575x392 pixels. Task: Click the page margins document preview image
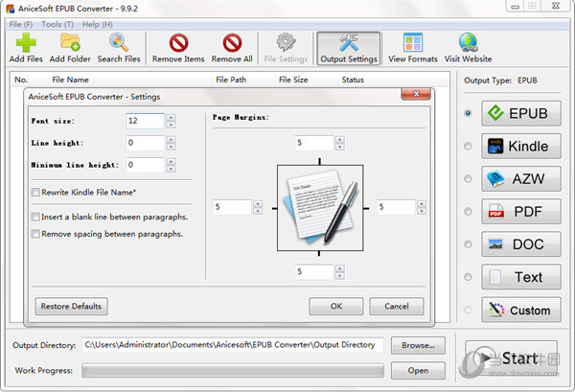320,208
